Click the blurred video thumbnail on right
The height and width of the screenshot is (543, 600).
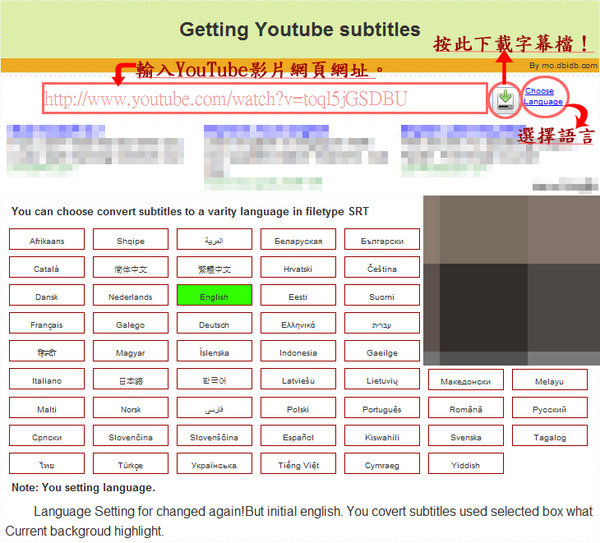click(512, 280)
